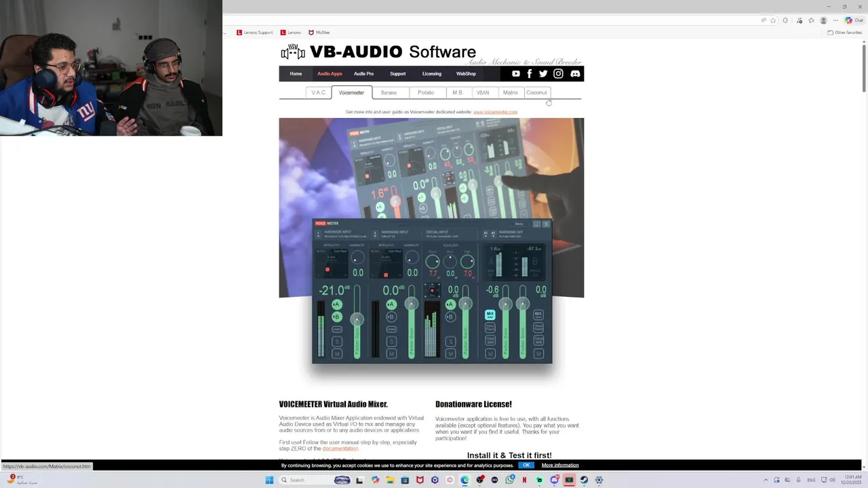This screenshot has height=488, width=868.
Task: Open Other favorites folder
Action: (x=844, y=33)
